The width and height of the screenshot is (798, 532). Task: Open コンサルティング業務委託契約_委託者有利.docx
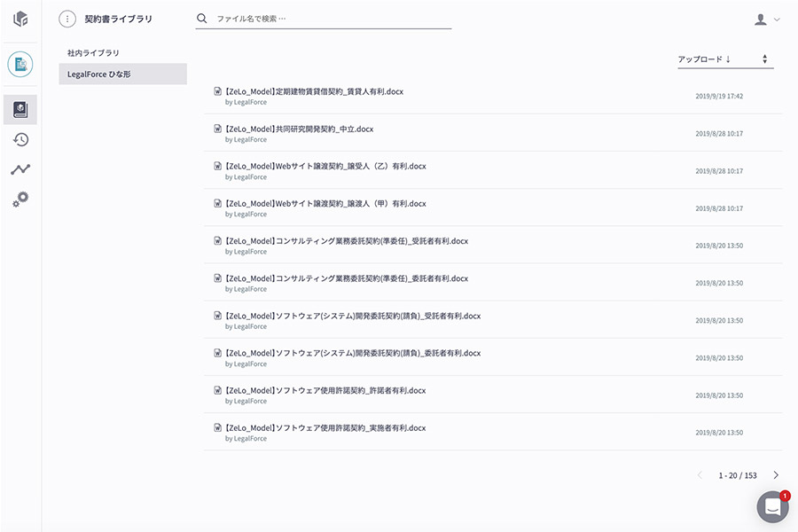(347, 278)
